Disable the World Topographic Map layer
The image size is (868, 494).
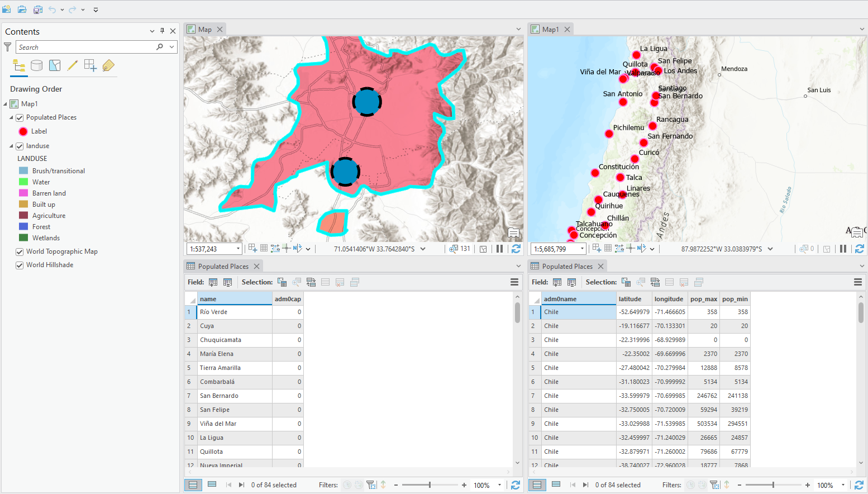coord(20,251)
